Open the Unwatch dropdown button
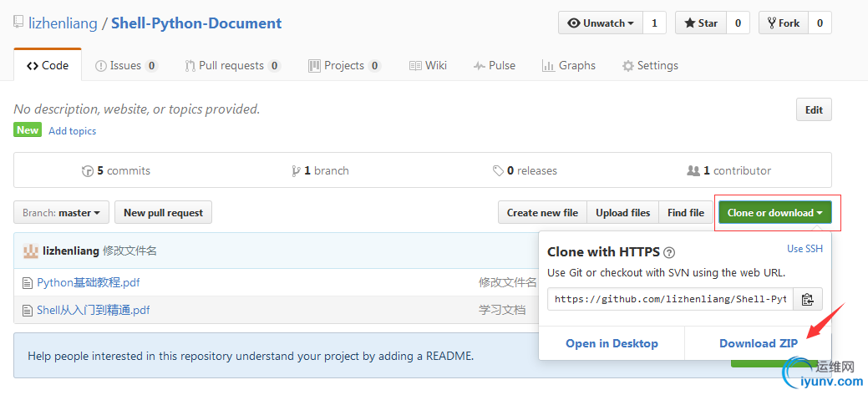Image resolution: width=868 pixels, height=395 pixels. (601, 23)
